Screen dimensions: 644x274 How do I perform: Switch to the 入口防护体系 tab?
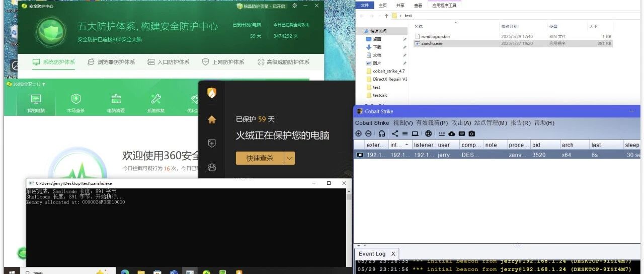pyautogui.click(x=169, y=62)
